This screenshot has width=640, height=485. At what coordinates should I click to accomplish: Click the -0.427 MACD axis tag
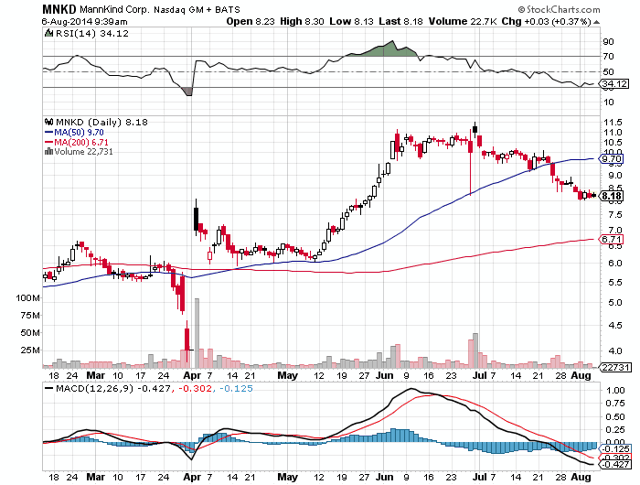(614, 465)
